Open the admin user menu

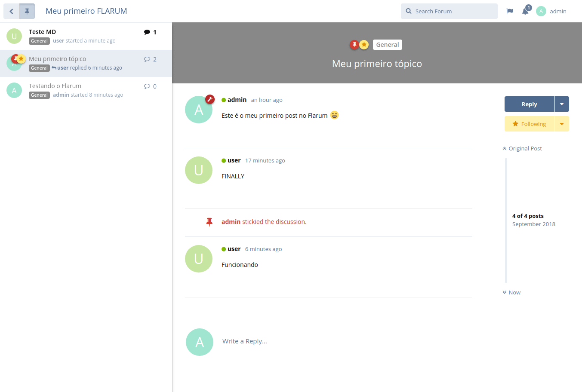551,11
